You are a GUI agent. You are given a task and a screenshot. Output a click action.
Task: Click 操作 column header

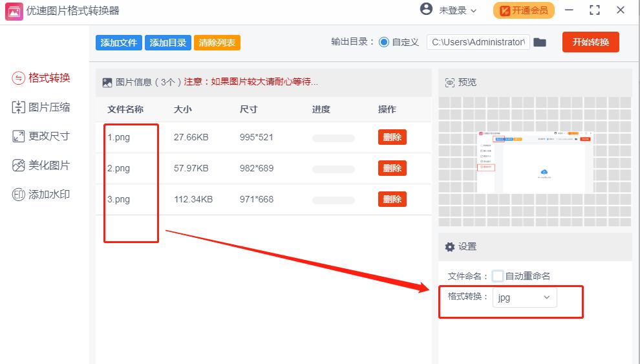click(387, 109)
